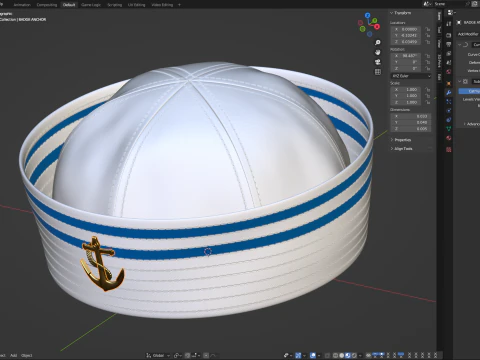Click the Add Modifier button
The width and height of the screenshot is (480, 360).
coord(468,34)
